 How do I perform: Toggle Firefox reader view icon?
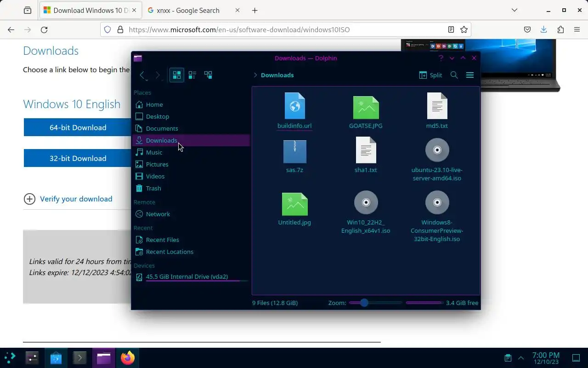451,29
